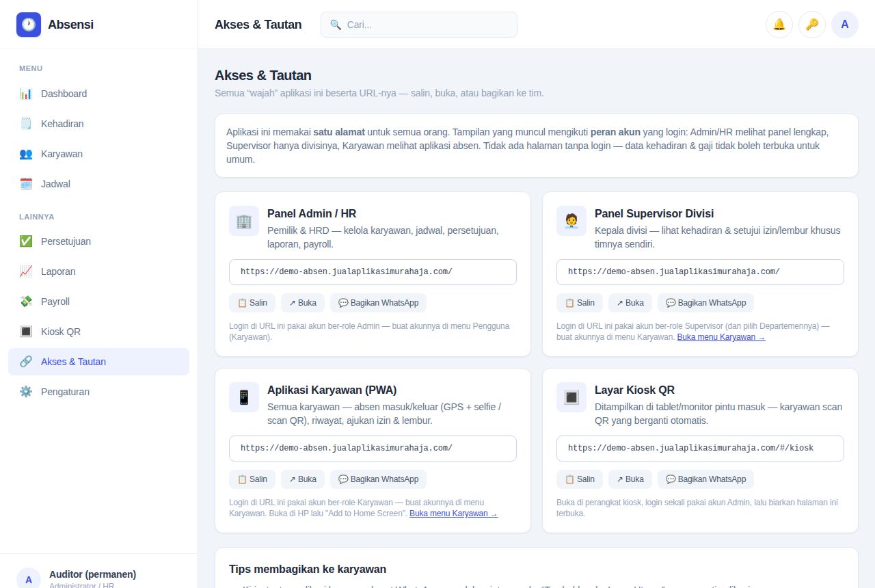Click the Layar Kiosk QR card icon
Viewport: 875px width, 588px height.
[x=571, y=397]
